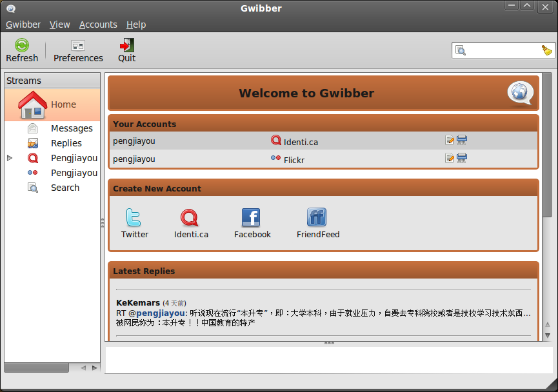This screenshot has height=392, width=558.
Task: Click the sidebar scroll-right arrow
Action: click(x=94, y=367)
